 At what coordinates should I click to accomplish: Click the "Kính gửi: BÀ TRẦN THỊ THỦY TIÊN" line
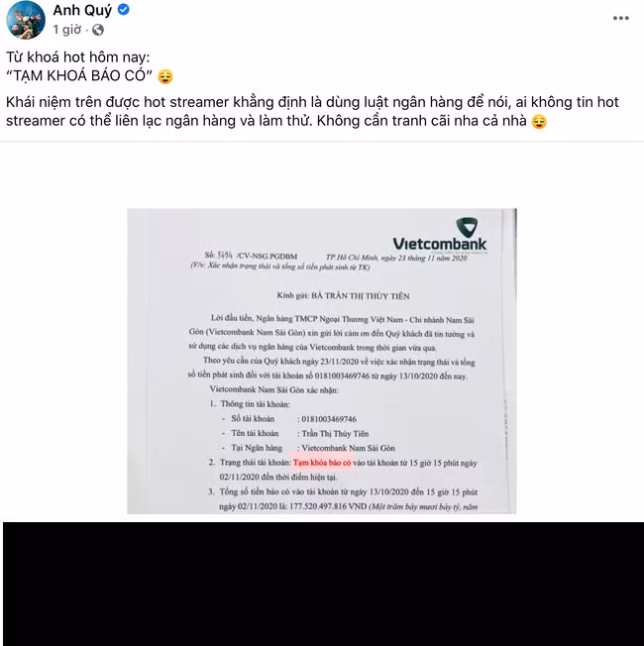(343, 296)
